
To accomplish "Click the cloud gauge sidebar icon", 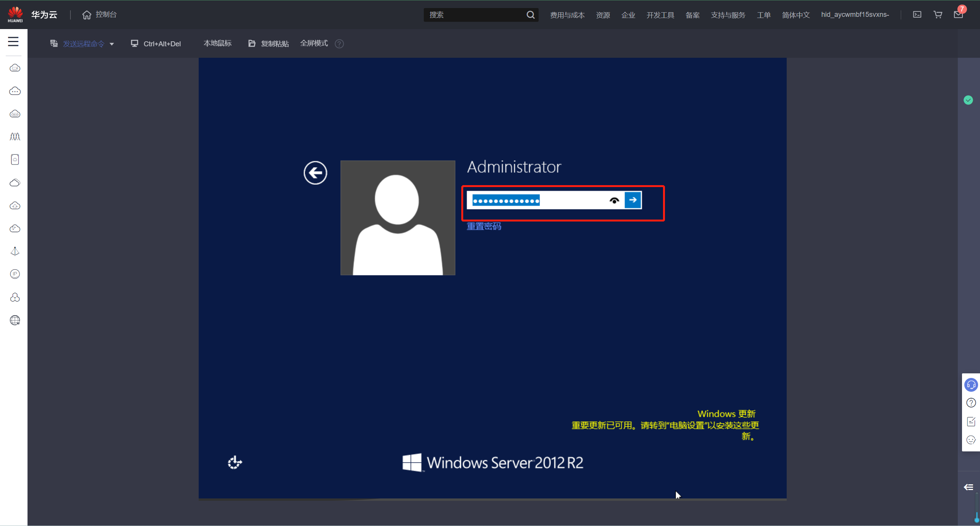I will (x=15, y=228).
